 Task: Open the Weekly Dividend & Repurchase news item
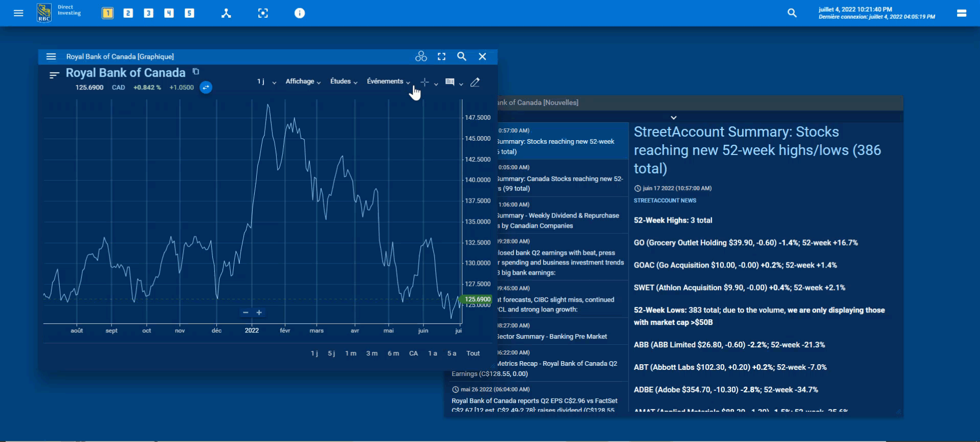pos(560,216)
